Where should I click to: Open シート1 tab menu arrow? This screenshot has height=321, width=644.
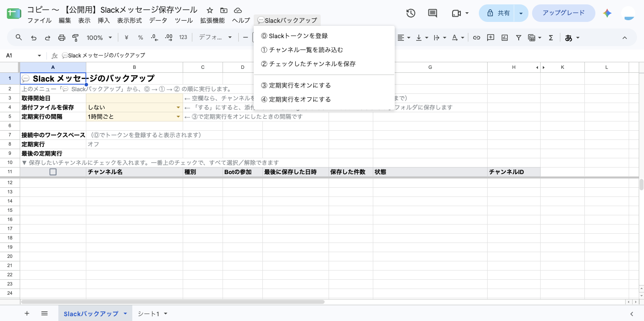coord(166,314)
